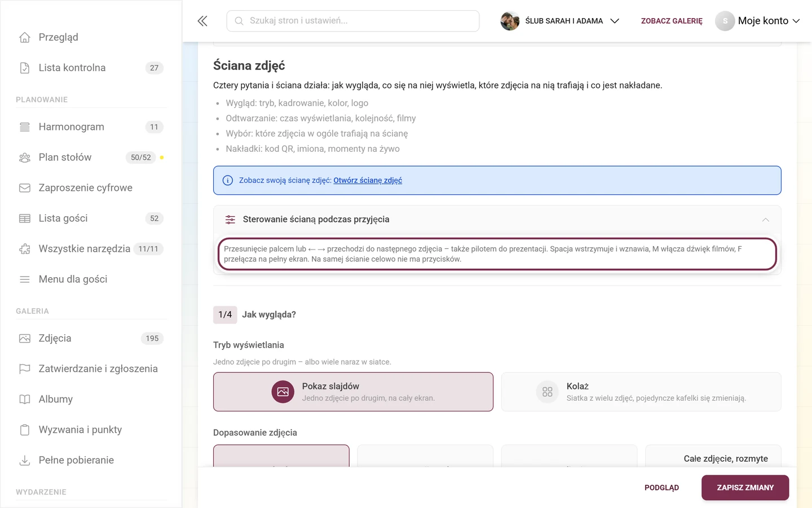
Task: Open Przegląd via the home icon
Action: point(25,37)
